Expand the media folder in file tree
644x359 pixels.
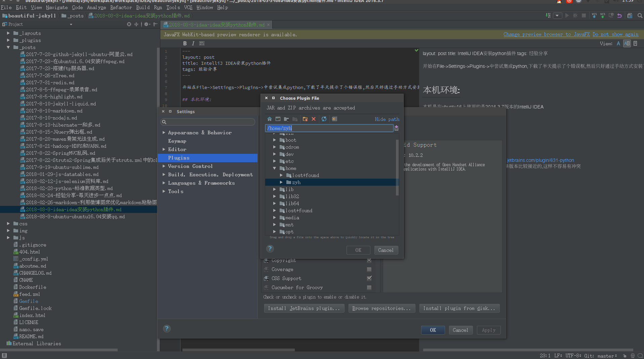click(x=275, y=218)
